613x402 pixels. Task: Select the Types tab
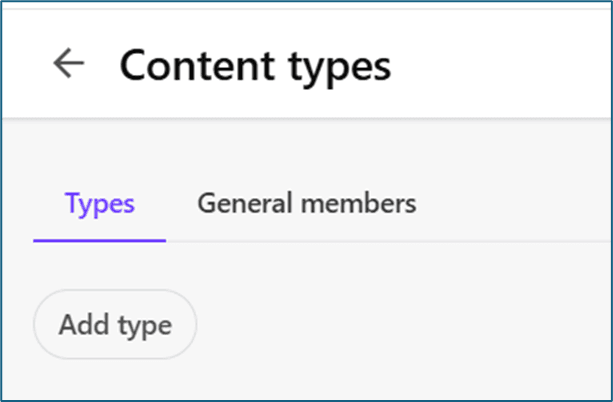100,204
